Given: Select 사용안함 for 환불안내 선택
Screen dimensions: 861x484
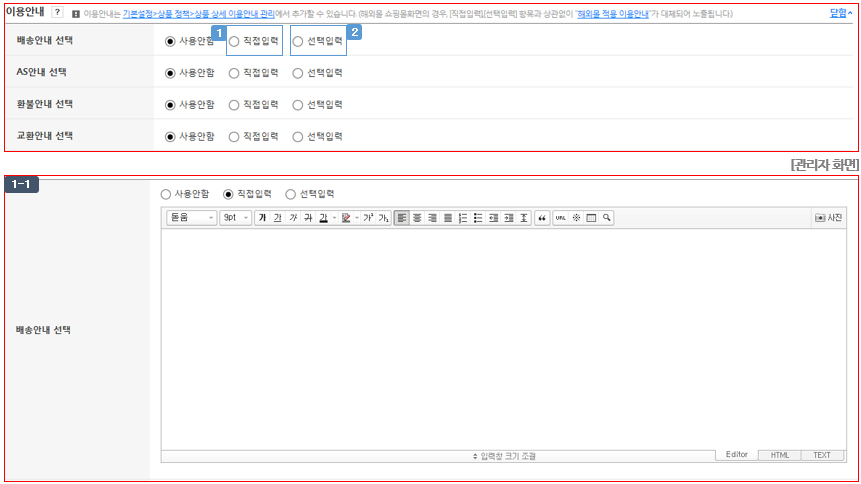Looking at the screenshot, I should (x=170, y=105).
